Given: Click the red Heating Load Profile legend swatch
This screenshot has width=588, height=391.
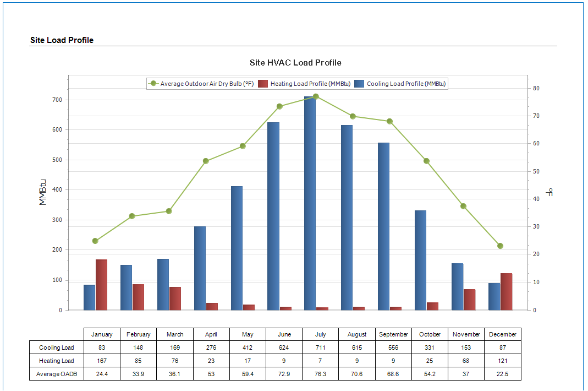Looking at the screenshot, I should tap(263, 84).
